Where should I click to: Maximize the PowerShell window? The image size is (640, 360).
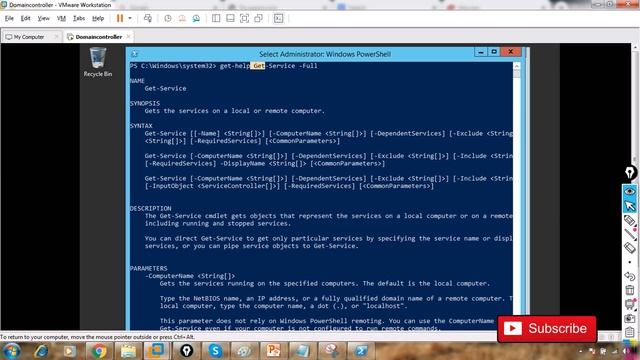tap(493, 52)
